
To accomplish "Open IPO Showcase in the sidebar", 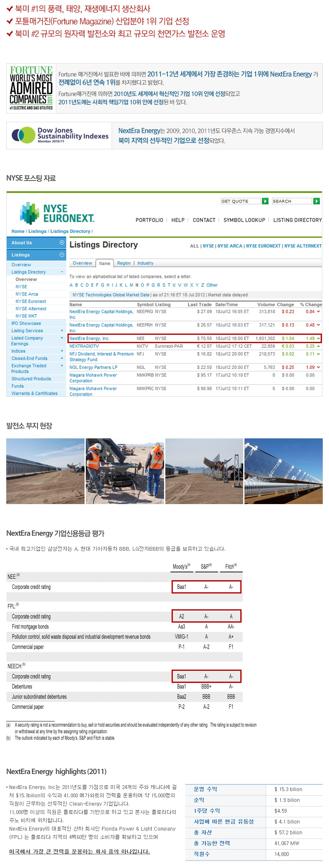I will (x=26, y=323).
